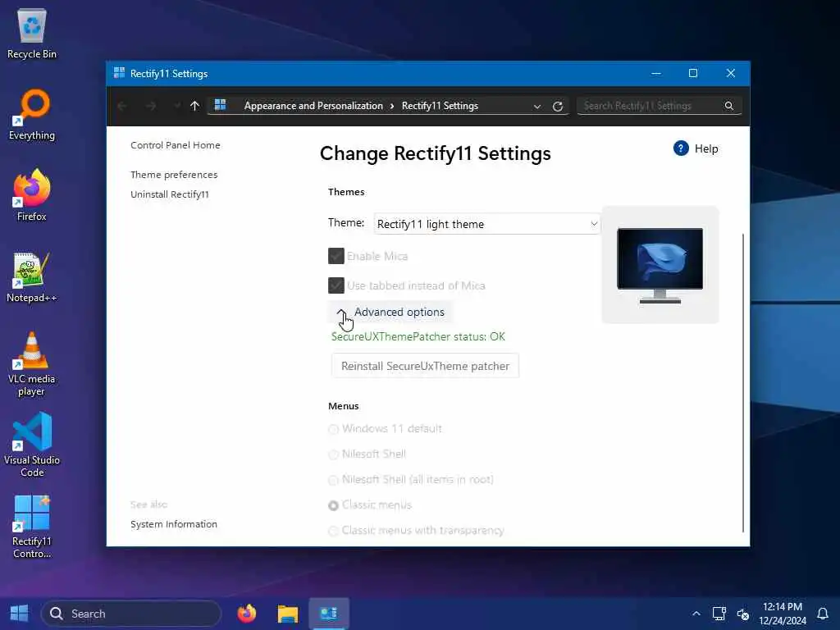Click the SecureUXThemePatcher status: OK text

point(418,336)
